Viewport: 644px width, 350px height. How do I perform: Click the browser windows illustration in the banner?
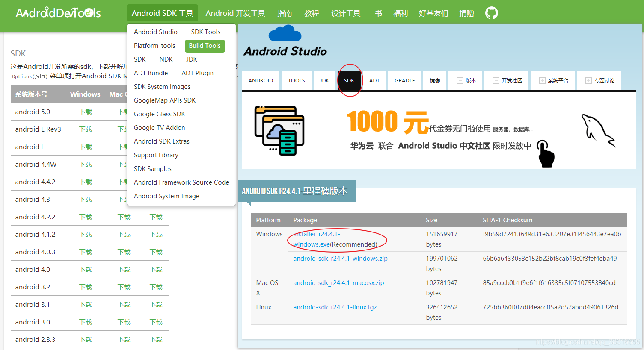point(279,130)
